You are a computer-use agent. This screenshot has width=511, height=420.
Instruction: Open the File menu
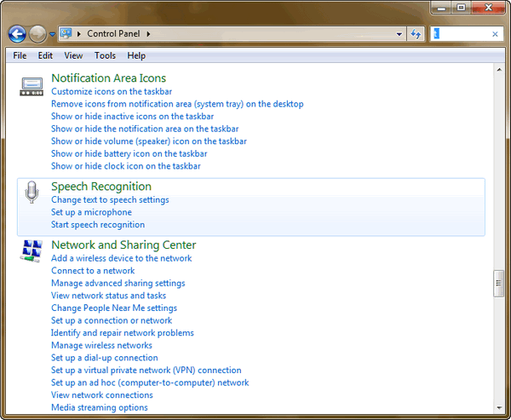tap(20, 55)
